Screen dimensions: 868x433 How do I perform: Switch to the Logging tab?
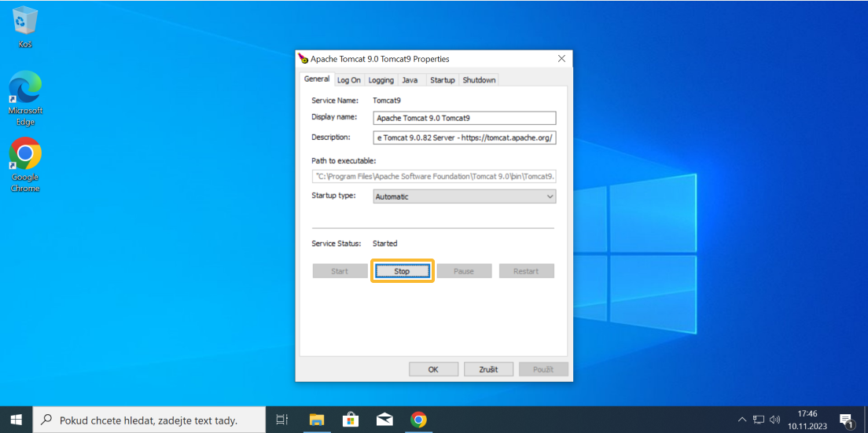(x=381, y=80)
